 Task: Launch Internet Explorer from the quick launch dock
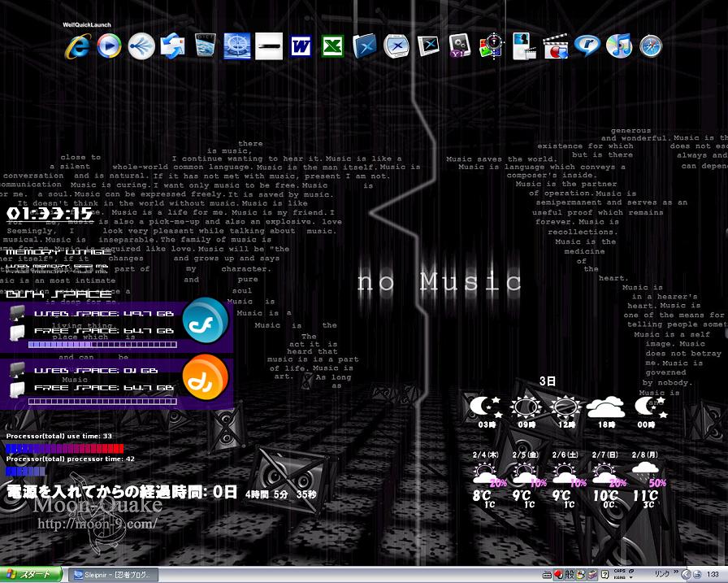coord(77,46)
